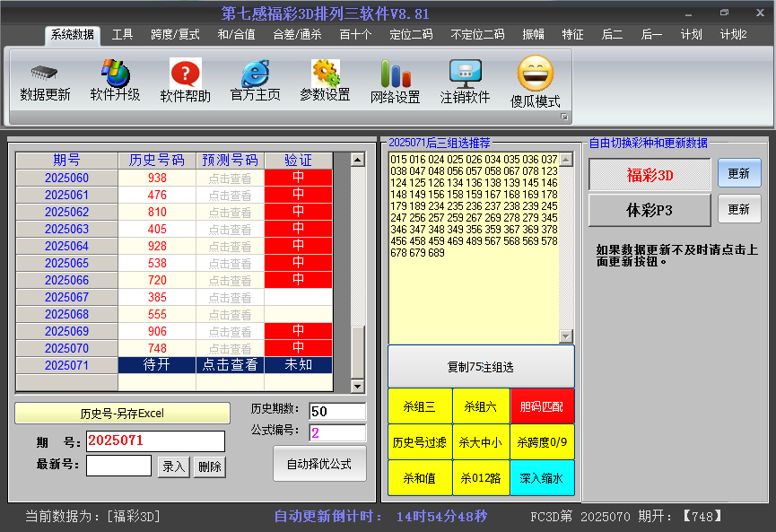Click the 数据更新 chip icon
Image resolution: width=776 pixels, height=532 pixels.
click(x=45, y=74)
